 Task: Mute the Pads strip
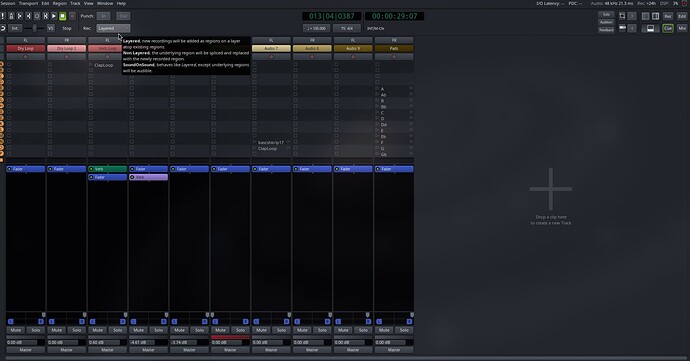coord(384,330)
